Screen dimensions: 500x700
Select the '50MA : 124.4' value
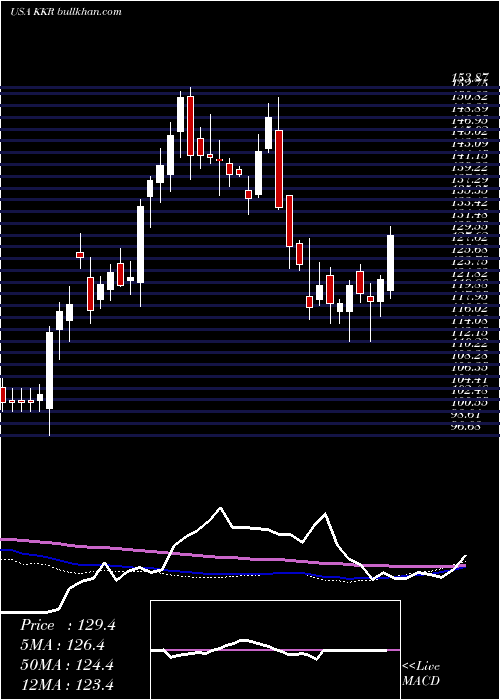67,664
